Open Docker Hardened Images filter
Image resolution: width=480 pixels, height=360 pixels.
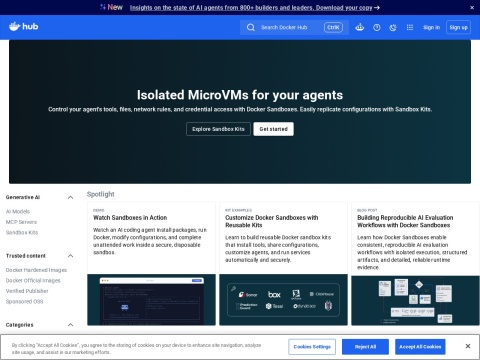pos(36,270)
